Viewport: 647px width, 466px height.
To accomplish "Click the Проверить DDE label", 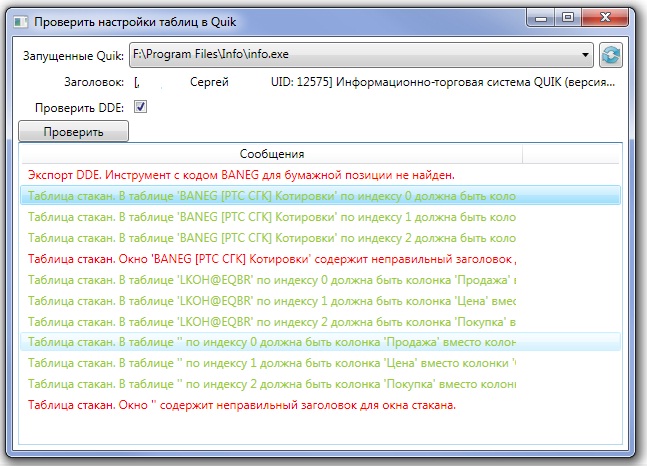I will point(79,108).
